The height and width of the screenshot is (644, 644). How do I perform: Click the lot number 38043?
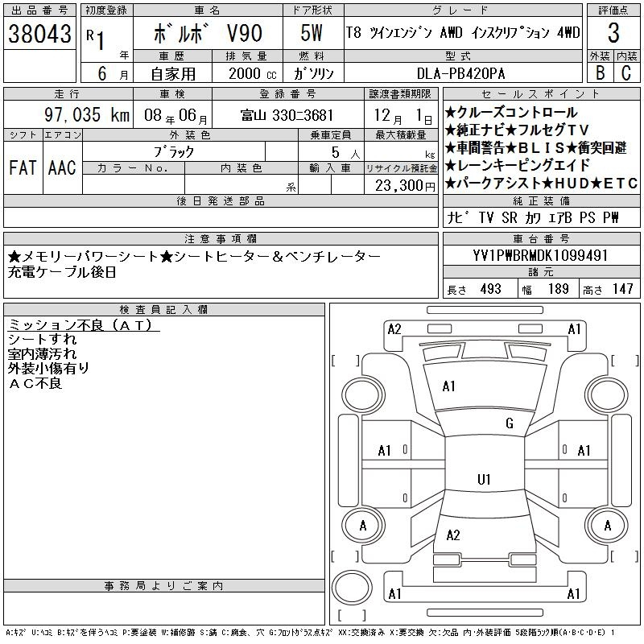(39, 35)
